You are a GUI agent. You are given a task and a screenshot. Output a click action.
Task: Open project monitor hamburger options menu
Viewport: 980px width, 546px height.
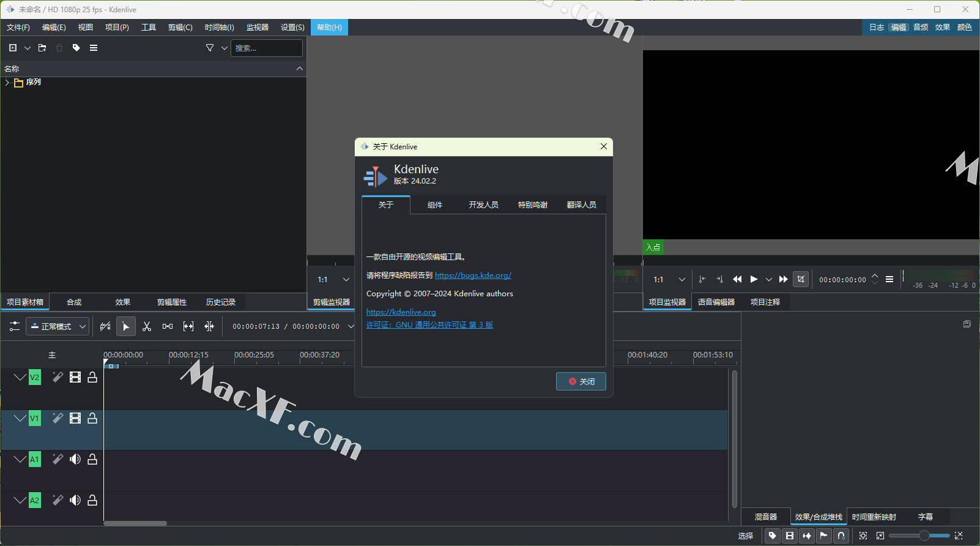pos(889,279)
